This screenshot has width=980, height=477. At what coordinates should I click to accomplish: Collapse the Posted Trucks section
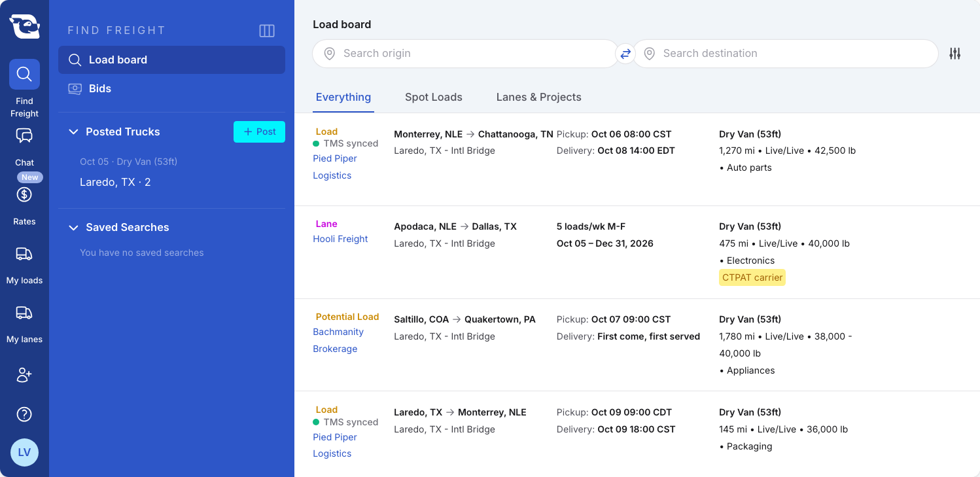click(73, 132)
